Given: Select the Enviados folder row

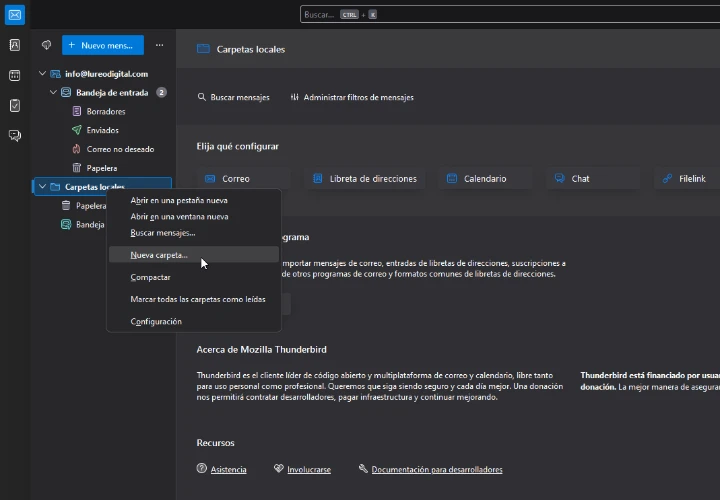Looking at the screenshot, I should [103, 130].
